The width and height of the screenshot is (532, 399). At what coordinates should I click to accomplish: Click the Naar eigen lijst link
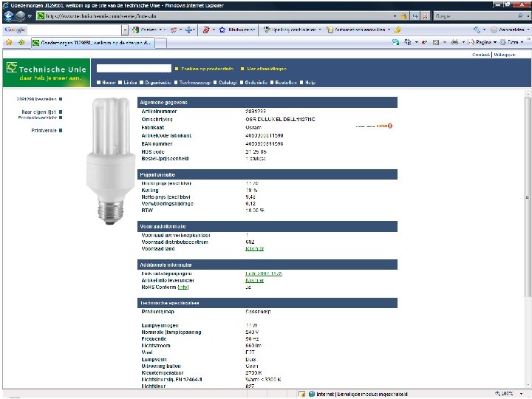41,112
